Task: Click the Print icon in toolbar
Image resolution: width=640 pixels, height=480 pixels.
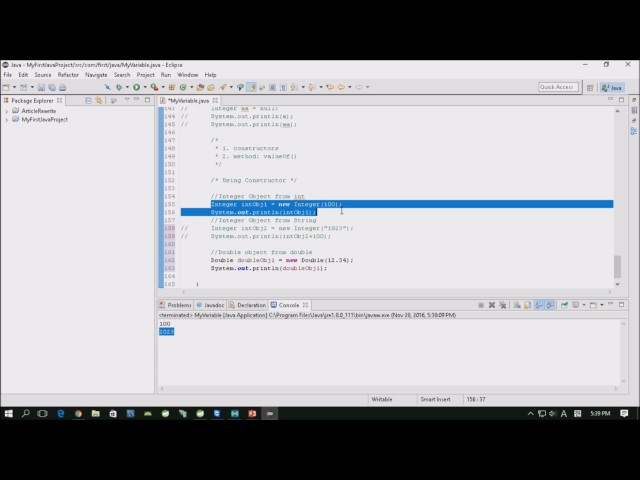Action: [62, 87]
